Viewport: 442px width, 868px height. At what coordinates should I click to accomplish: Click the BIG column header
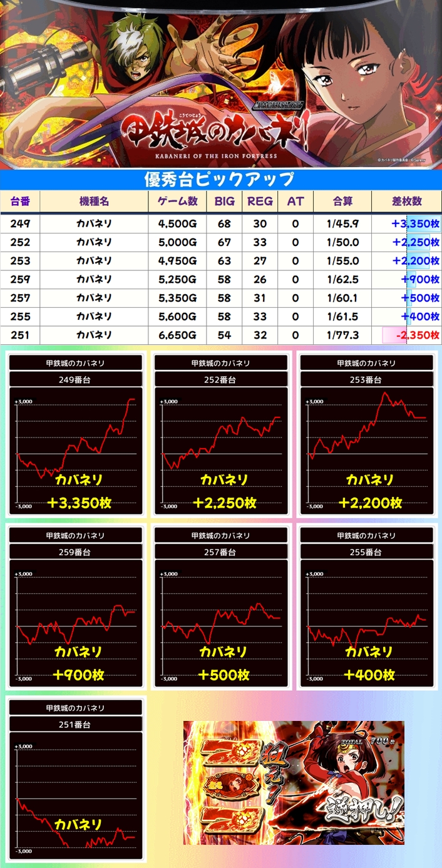point(224,202)
